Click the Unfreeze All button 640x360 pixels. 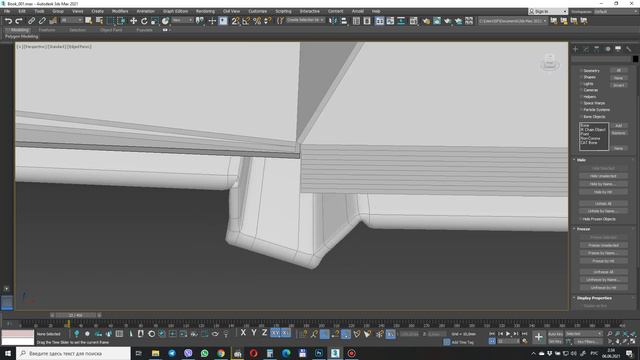tap(603, 272)
